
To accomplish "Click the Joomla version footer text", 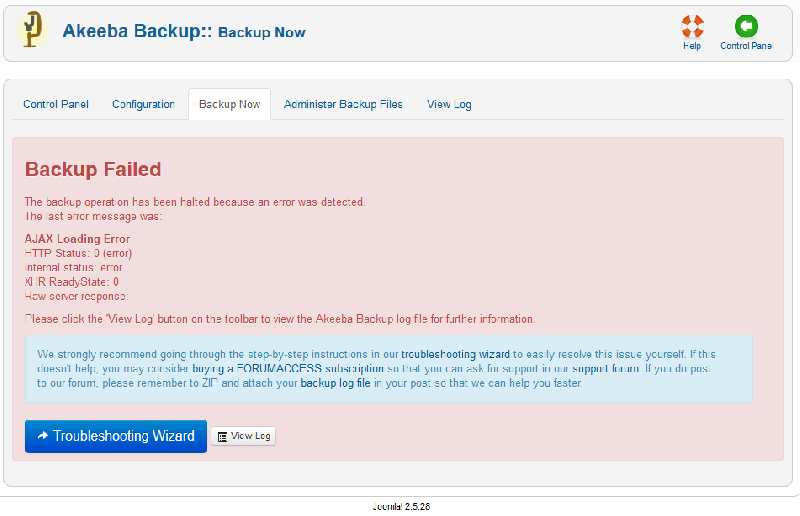I will click(x=400, y=506).
